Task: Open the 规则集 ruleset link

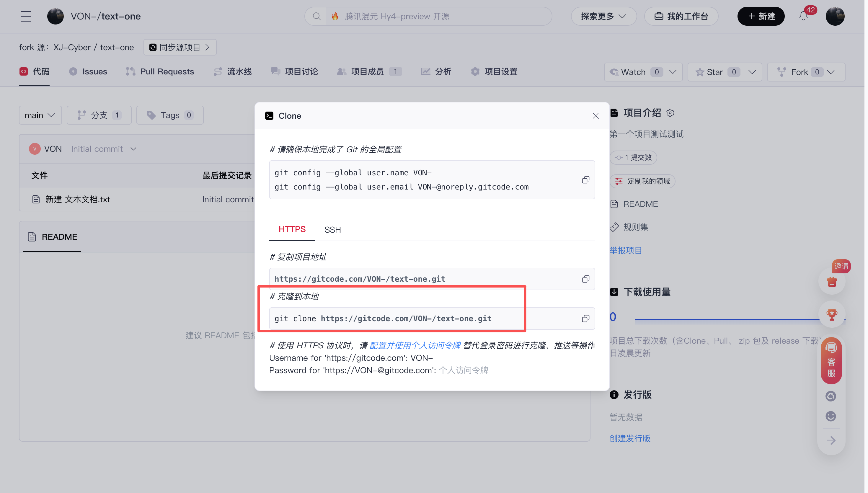Action: point(635,227)
